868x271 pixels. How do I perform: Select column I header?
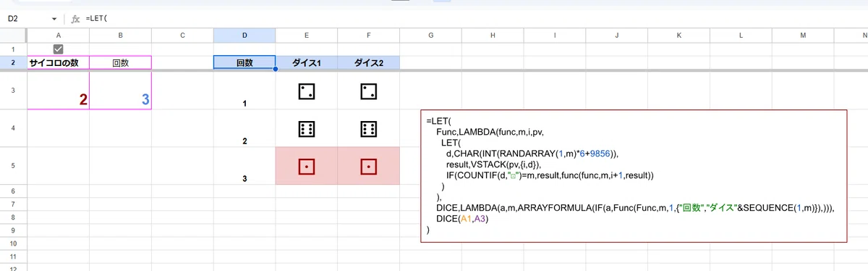(x=555, y=36)
